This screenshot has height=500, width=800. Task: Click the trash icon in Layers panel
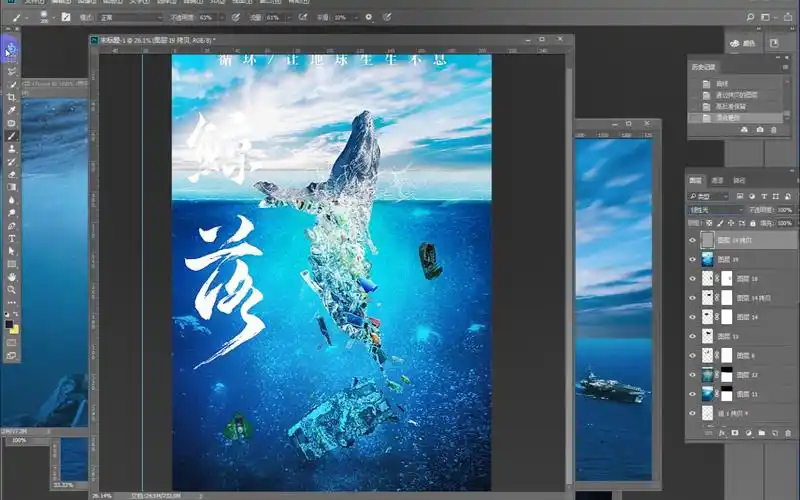click(789, 433)
